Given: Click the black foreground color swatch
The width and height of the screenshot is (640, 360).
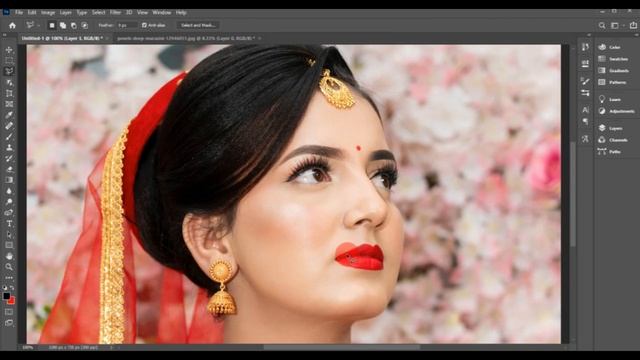Looking at the screenshot, I should 6,296.
